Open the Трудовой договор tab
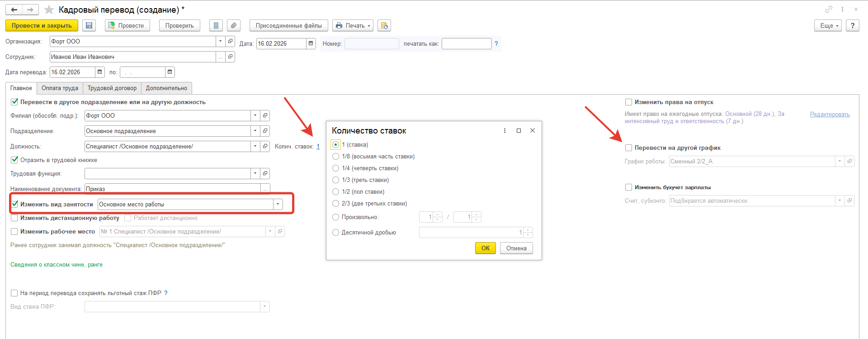 tap(112, 88)
